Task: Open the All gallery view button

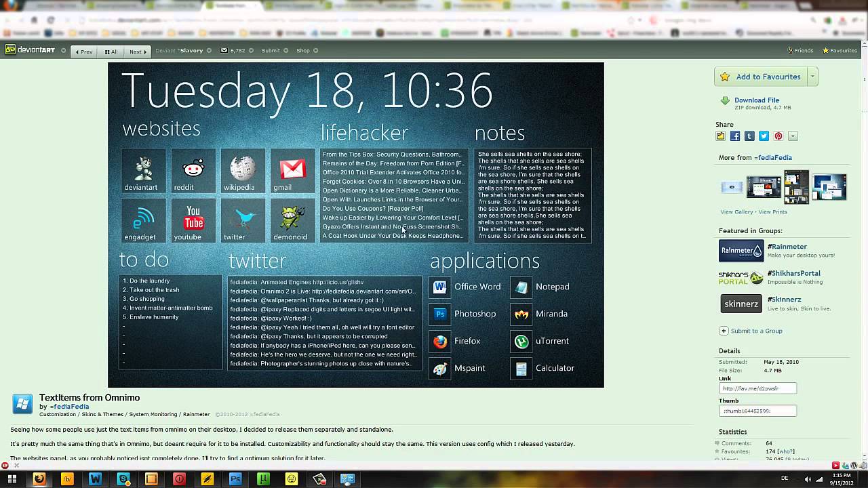Action: coord(111,52)
